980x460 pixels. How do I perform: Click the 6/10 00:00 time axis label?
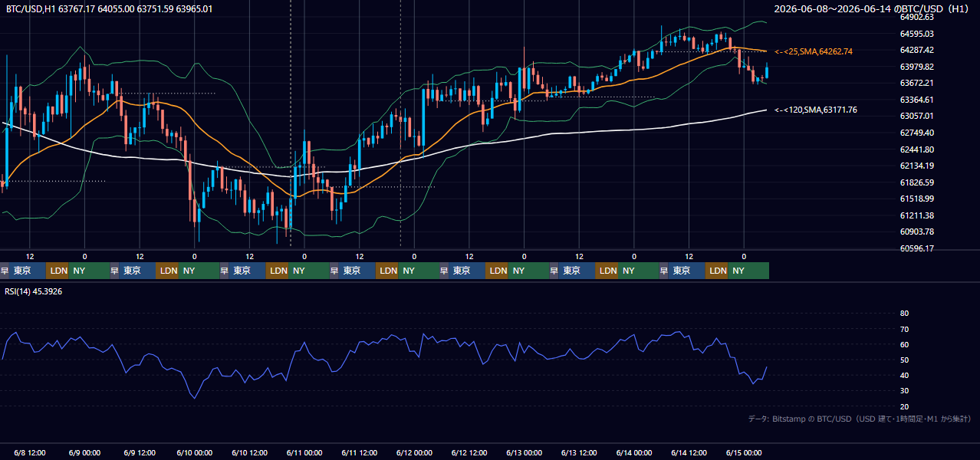tap(195, 452)
